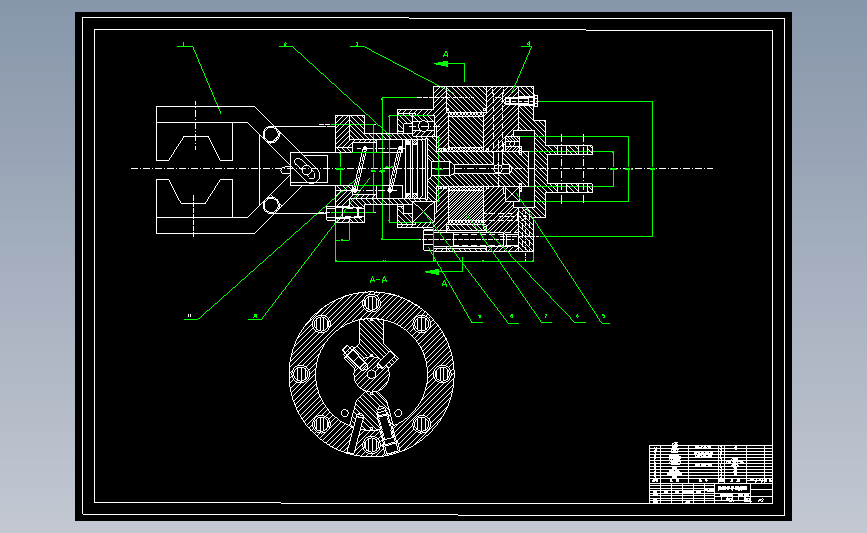The image size is (867, 533).
Task: Click part callout number 4
Action: pyautogui.click(x=528, y=44)
